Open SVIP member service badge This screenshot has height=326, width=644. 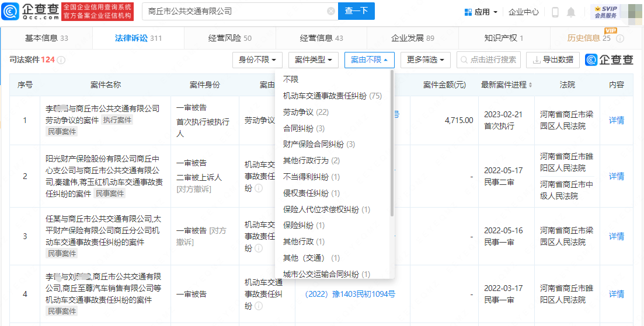(605, 12)
